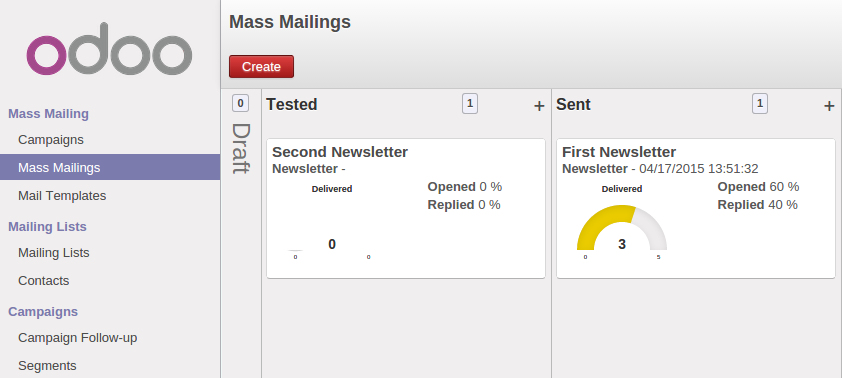The height and width of the screenshot is (378, 842).
Task: Open Campaigns under Mass Mailing menu
Action: [51, 140]
